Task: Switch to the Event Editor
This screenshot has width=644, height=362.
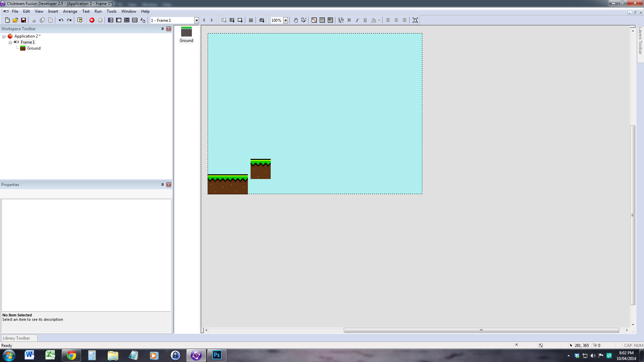Action: (126, 20)
